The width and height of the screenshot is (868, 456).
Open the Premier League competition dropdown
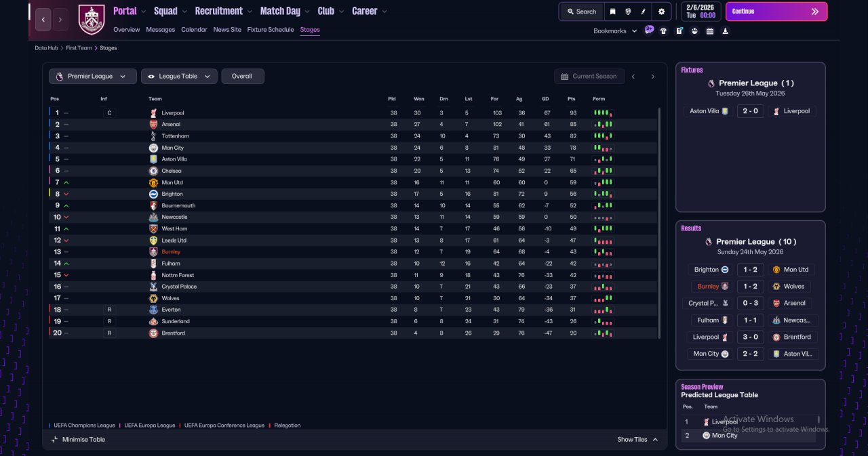pos(93,77)
